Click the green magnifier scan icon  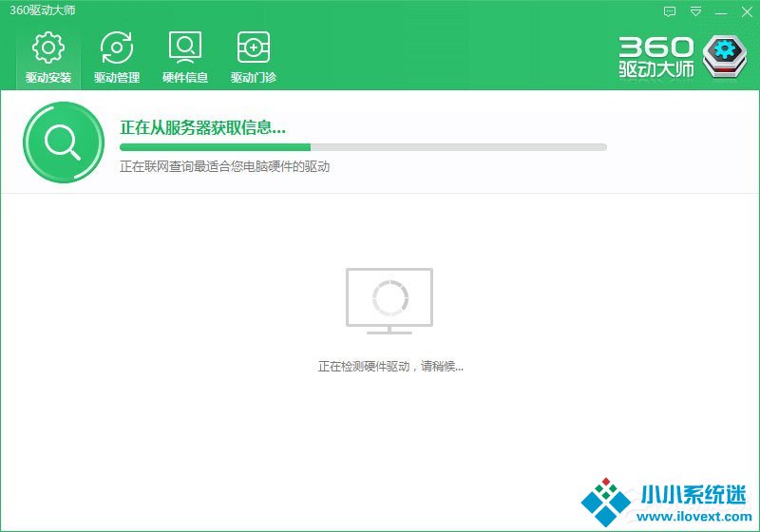click(x=64, y=142)
